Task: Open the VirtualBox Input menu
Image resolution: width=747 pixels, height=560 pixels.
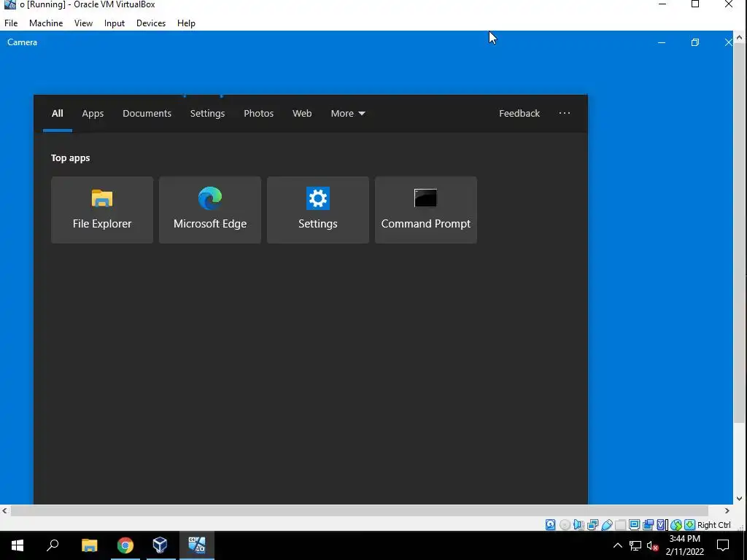Action: 115,23
